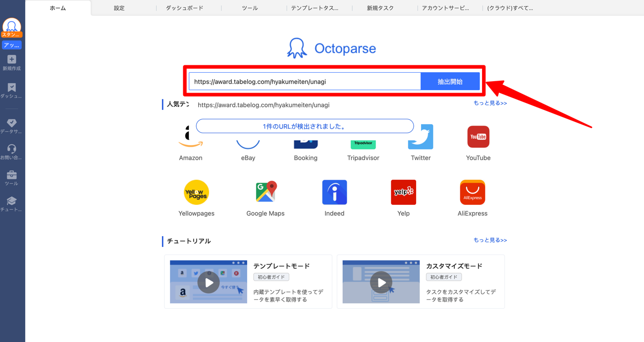644x342 pixels.
Task: Open もっと見る>> link next to チュートリアル
Action: point(490,240)
